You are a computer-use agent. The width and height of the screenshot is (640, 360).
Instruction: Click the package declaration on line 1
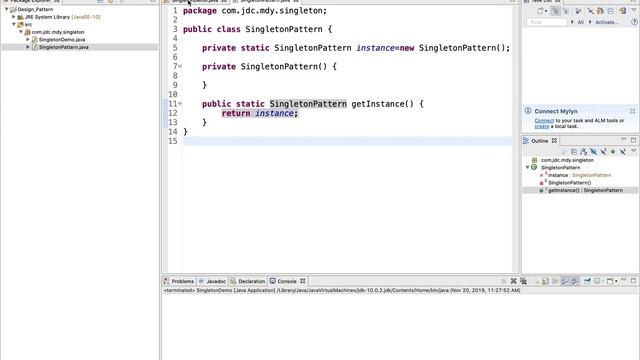coord(255,11)
